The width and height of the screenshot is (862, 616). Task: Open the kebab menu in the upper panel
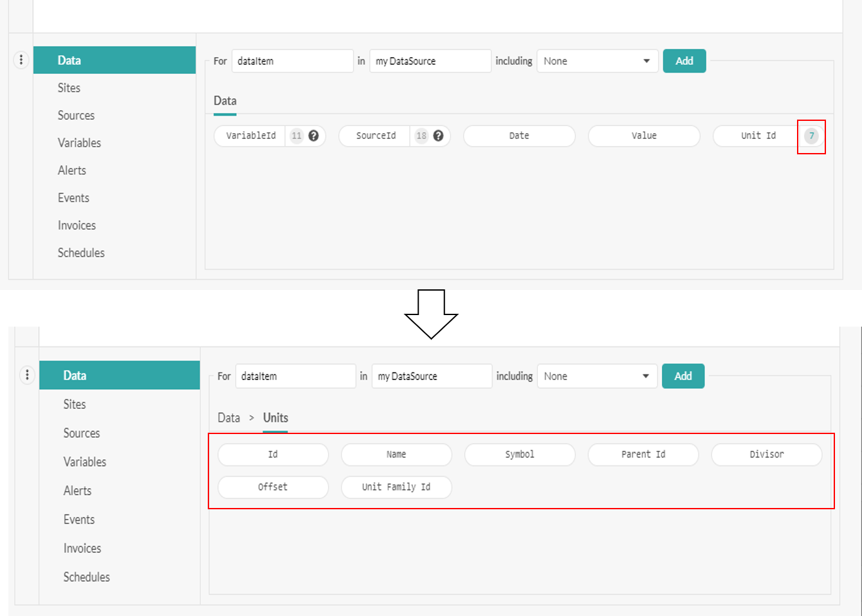click(x=21, y=59)
